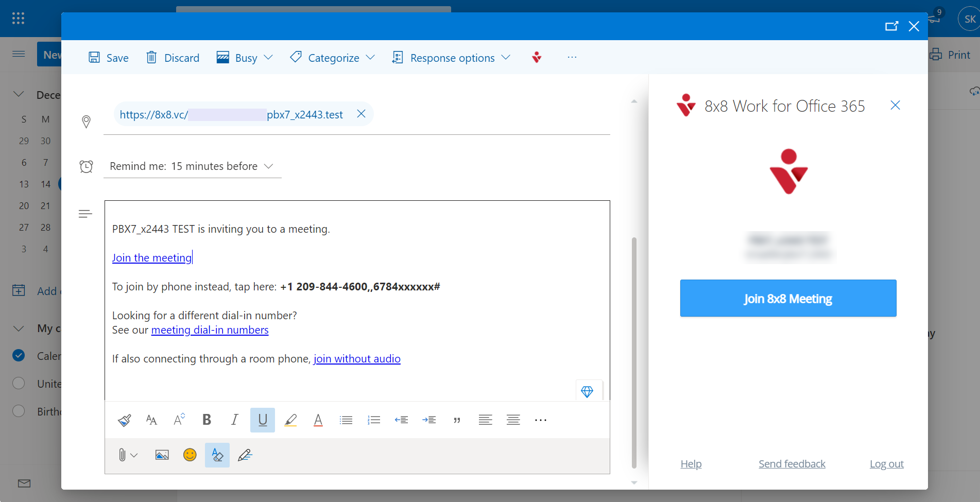Toggle the formatting options toolbar
Viewport: 980px width, 502px height.
tap(217, 455)
